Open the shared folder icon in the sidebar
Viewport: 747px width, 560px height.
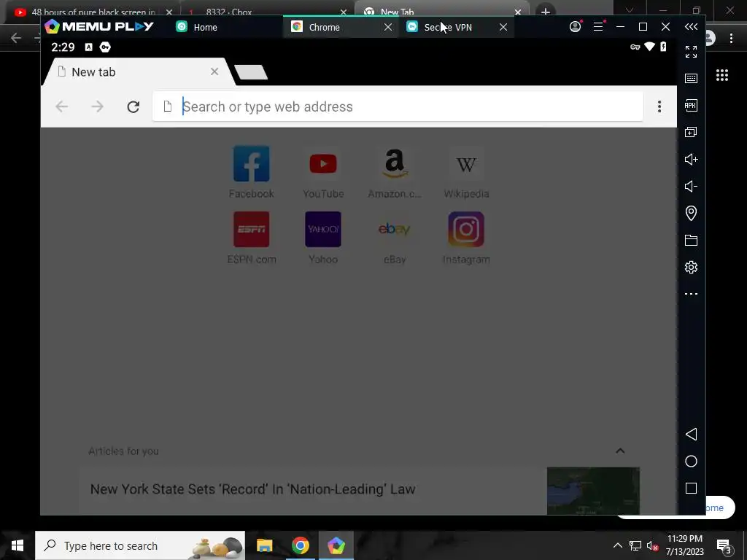(691, 240)
